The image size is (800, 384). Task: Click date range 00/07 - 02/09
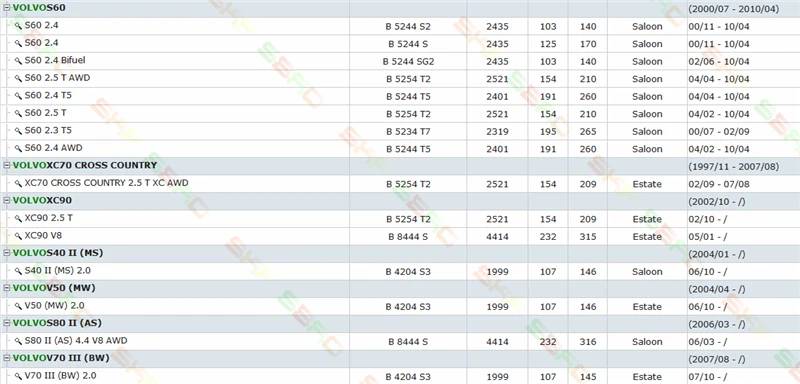click(x=719, y=132)
